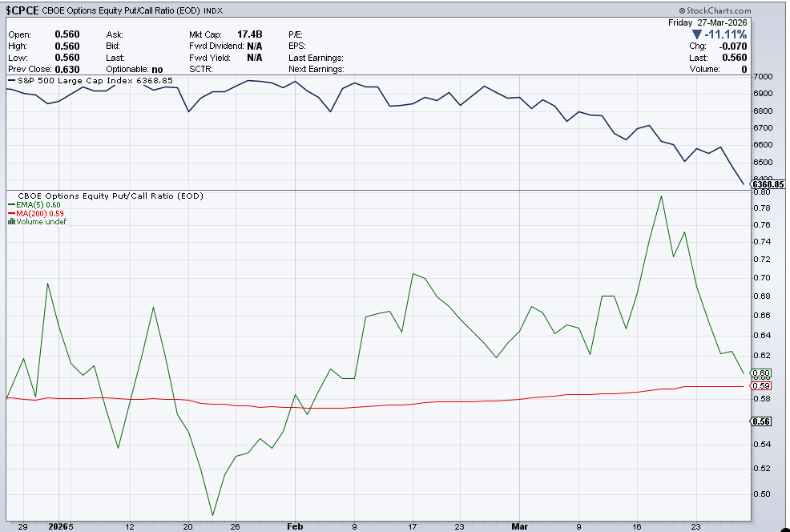Screen dimensions: 790x532
Task: Click the MA(200) 0.59 legend entry
Action: coord(36,213)
